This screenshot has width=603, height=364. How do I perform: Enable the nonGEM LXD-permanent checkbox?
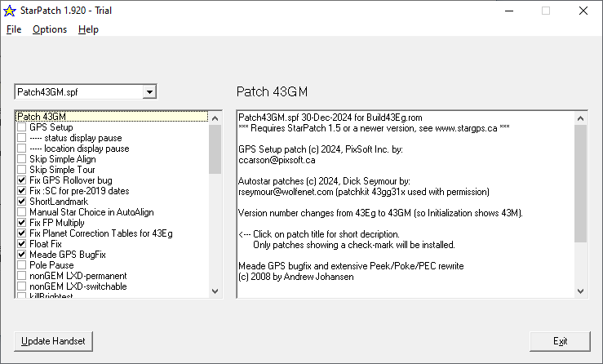coord(21,276)
